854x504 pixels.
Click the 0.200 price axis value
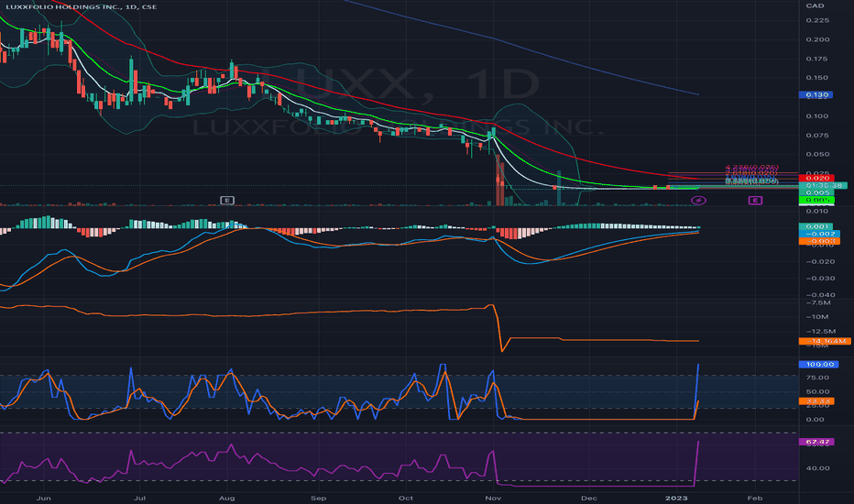coord(817,39)
